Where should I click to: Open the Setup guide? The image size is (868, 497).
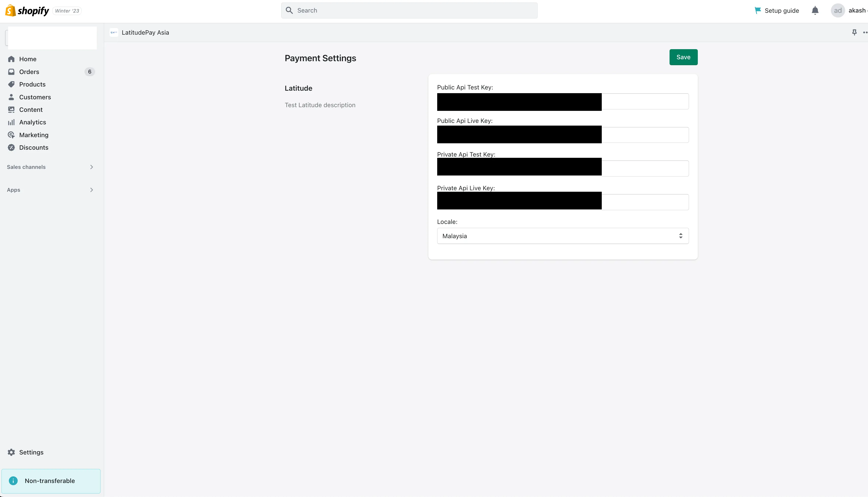(777, 11)
